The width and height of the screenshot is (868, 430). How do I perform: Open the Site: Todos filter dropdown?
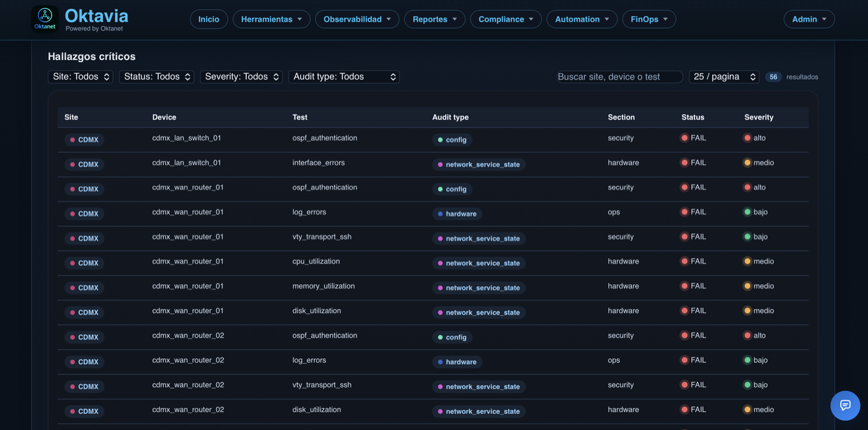tap(81, 76)
